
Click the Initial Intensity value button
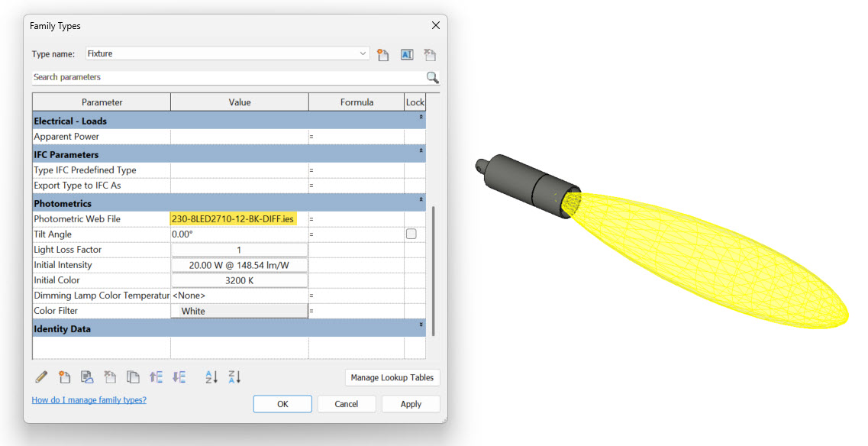coord(239,265)
